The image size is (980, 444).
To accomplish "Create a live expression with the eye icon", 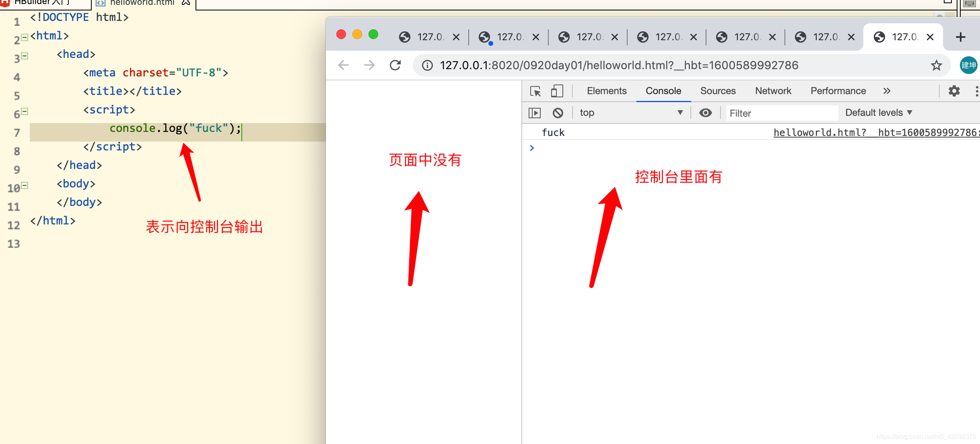I will point(705,113).
